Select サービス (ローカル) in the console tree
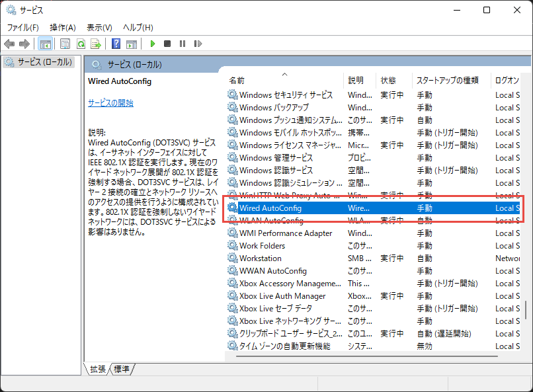 click(x=40, y=62)
